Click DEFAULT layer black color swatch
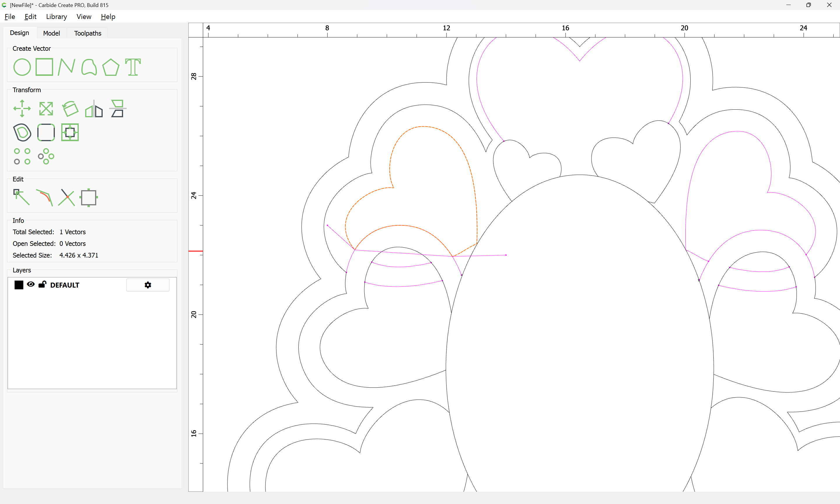840x504 pixels. [x=19, y=285]
